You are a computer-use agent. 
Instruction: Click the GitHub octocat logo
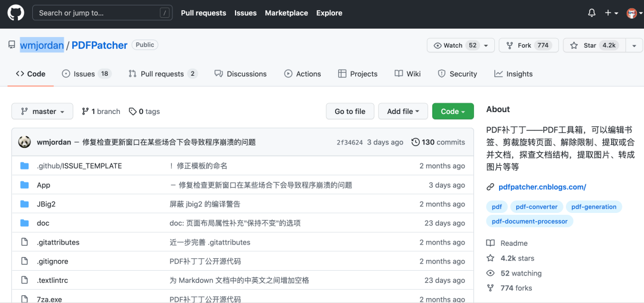click(x=16, y=13)
